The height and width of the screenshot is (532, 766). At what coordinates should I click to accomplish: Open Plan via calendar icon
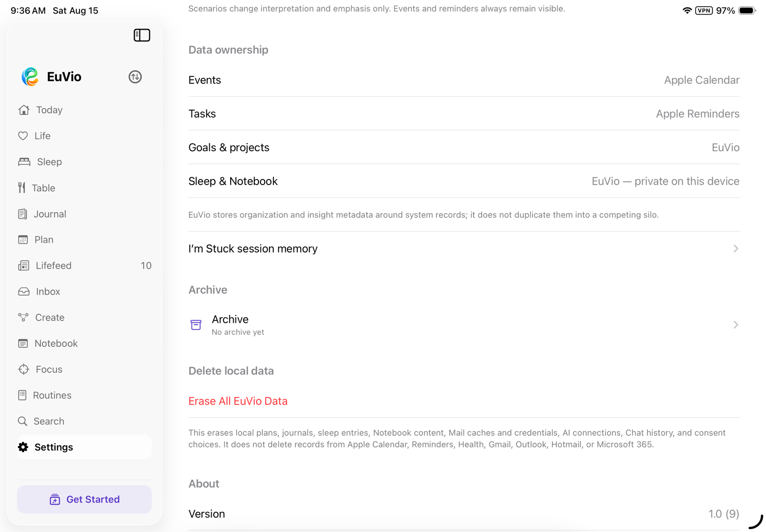tap(23, 240)
